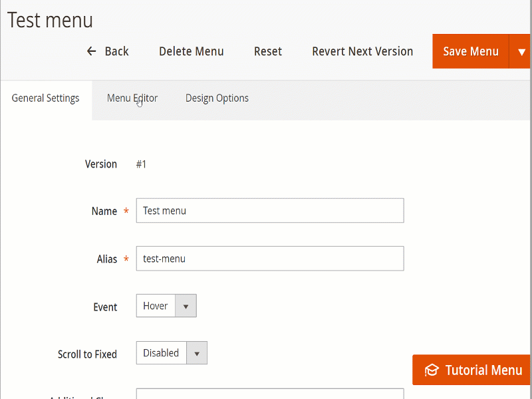Click the graduation cap icon on Tutorial Menu
The image size is (532, 399).
432,370
